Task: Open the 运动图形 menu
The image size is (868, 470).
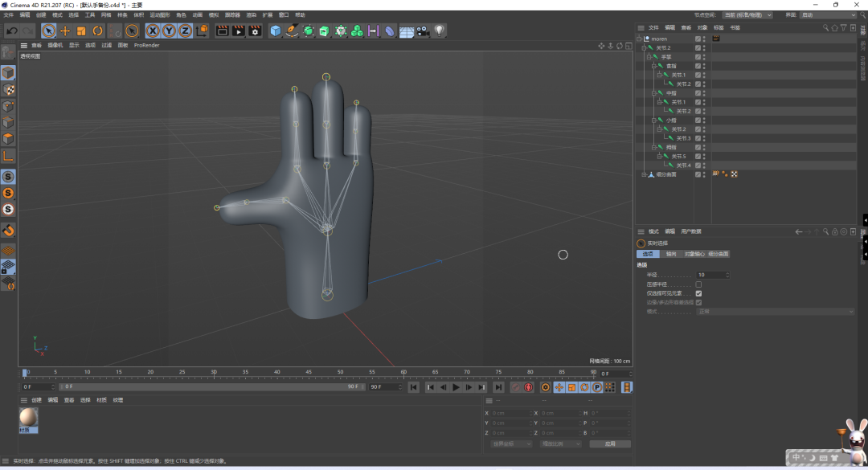Action: pos(159,14)
